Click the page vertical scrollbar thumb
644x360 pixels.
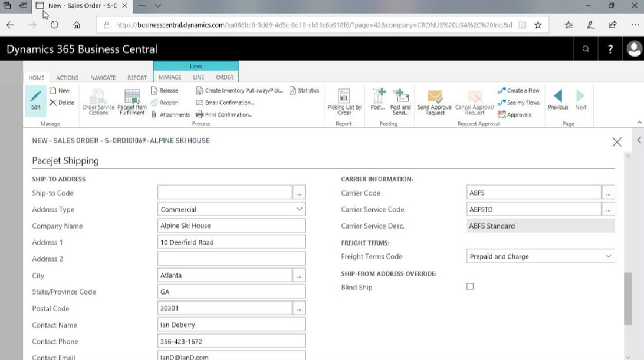point(628,299)
